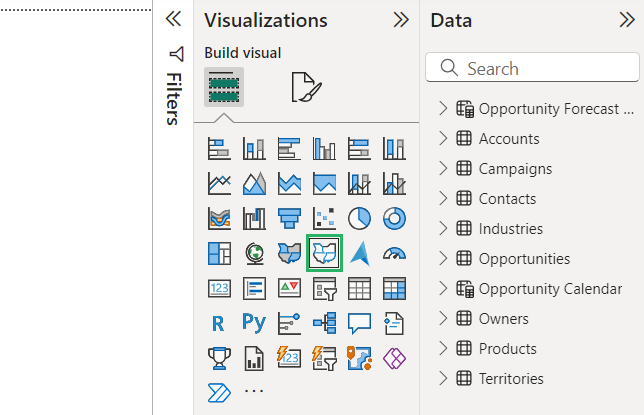Insert a Pie chart visual
Screen dimensions: 644x415
[360, 218]
